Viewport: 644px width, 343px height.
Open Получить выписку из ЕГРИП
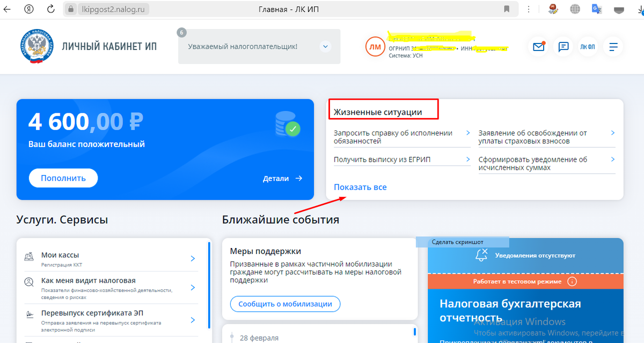click(401, 159)
